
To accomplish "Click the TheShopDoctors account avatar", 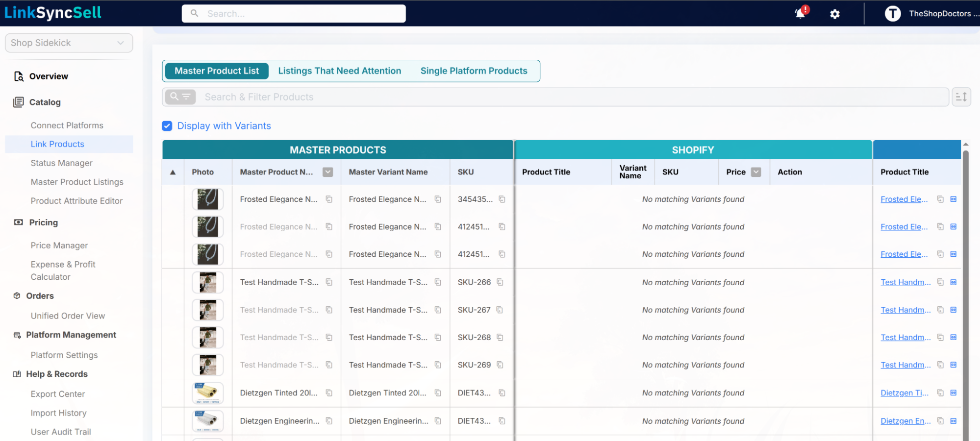I will click(892, 14).
